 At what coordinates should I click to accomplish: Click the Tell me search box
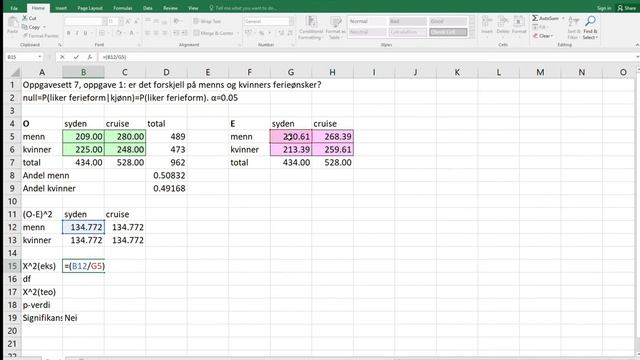pyautogui.click(x=243, y=8)
